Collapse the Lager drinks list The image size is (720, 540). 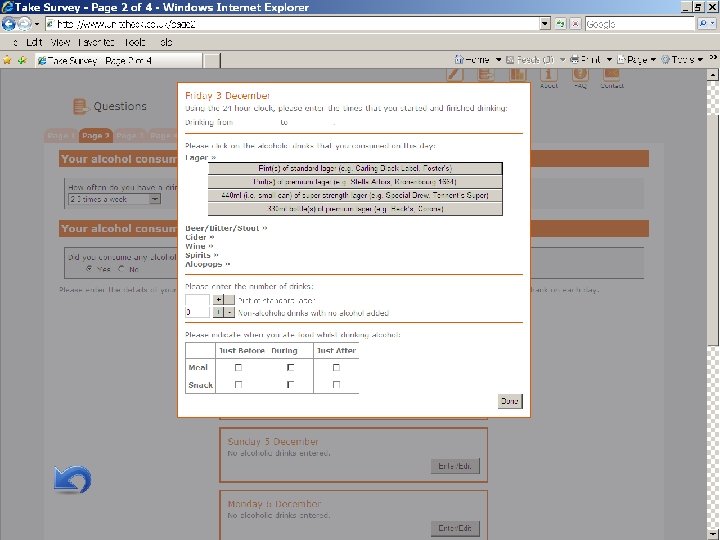pyautogui.click(x=201, y=158)
